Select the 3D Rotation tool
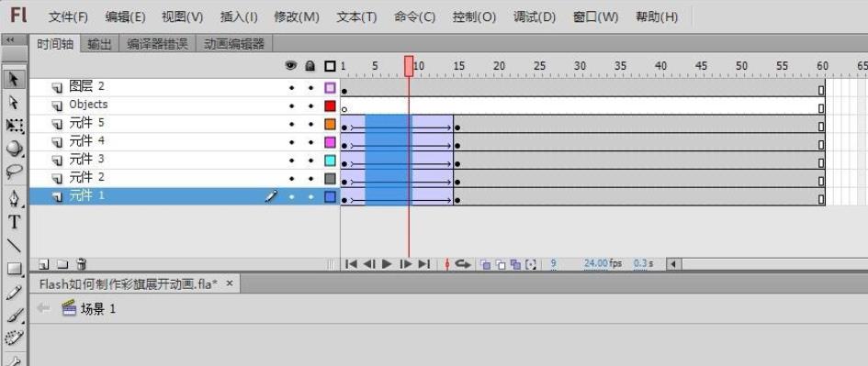868x366 pixels. [x=14, y=149]
